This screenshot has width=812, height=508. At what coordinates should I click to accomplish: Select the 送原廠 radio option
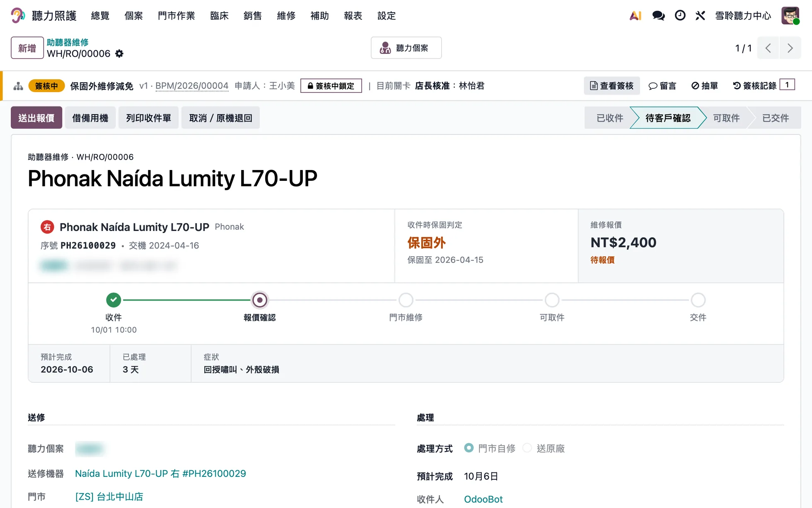(x=527, y=448)
